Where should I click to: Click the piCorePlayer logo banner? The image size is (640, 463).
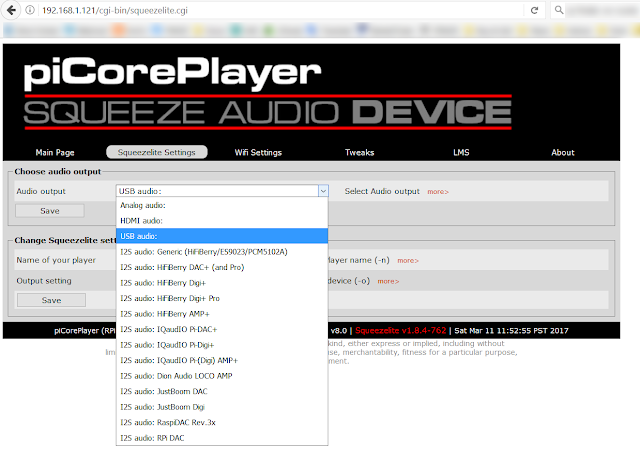267,94
